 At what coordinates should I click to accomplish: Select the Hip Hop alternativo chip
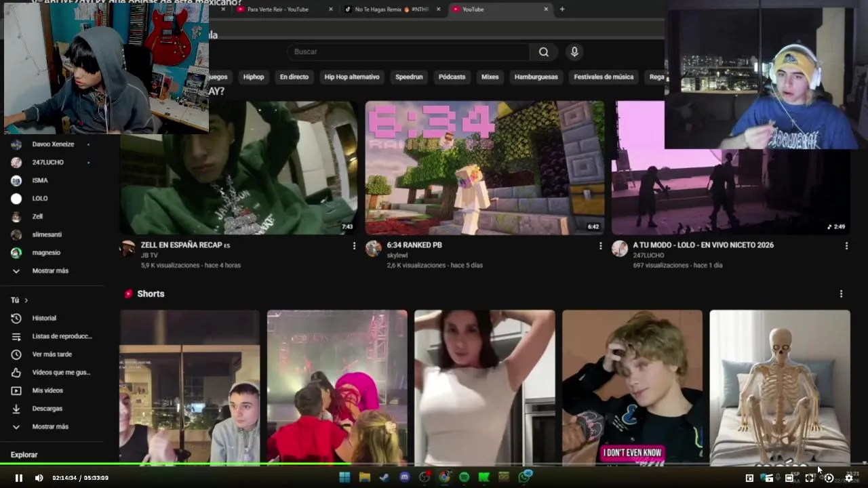coord(352,77)
